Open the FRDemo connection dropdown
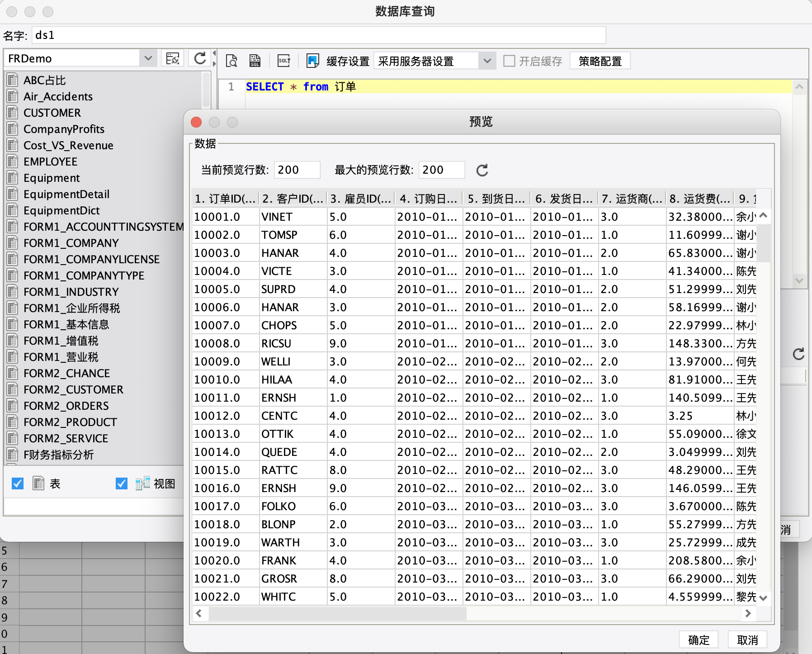This screenshot has width=812, height=654. point(148,58)
